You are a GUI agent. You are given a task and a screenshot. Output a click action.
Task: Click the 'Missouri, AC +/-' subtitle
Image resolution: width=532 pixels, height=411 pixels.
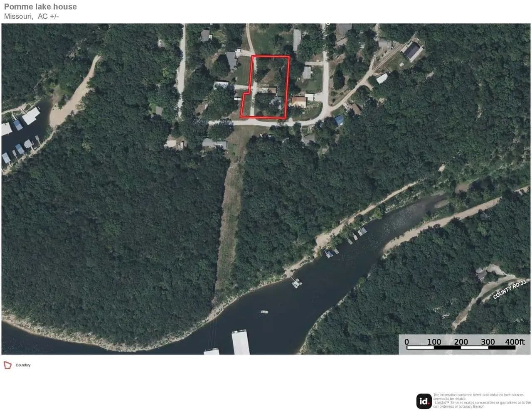point(32,17)
